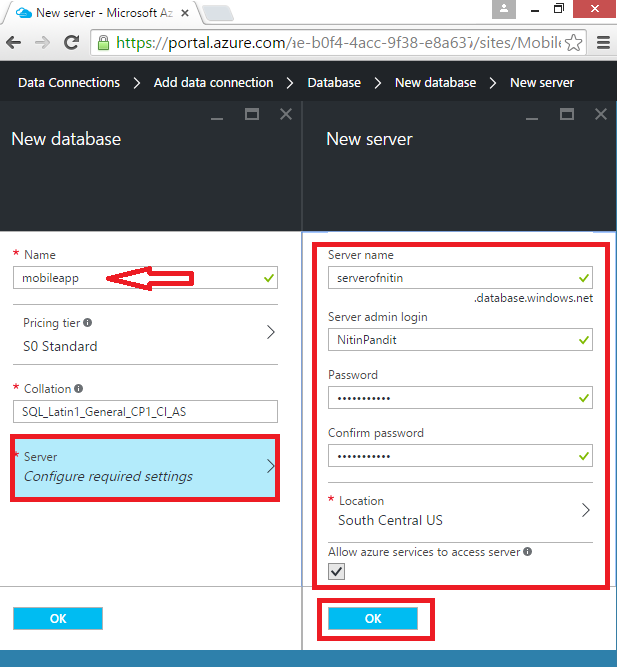Click the Password field
This screenshot has width=617, height=667.
point(460,398)
